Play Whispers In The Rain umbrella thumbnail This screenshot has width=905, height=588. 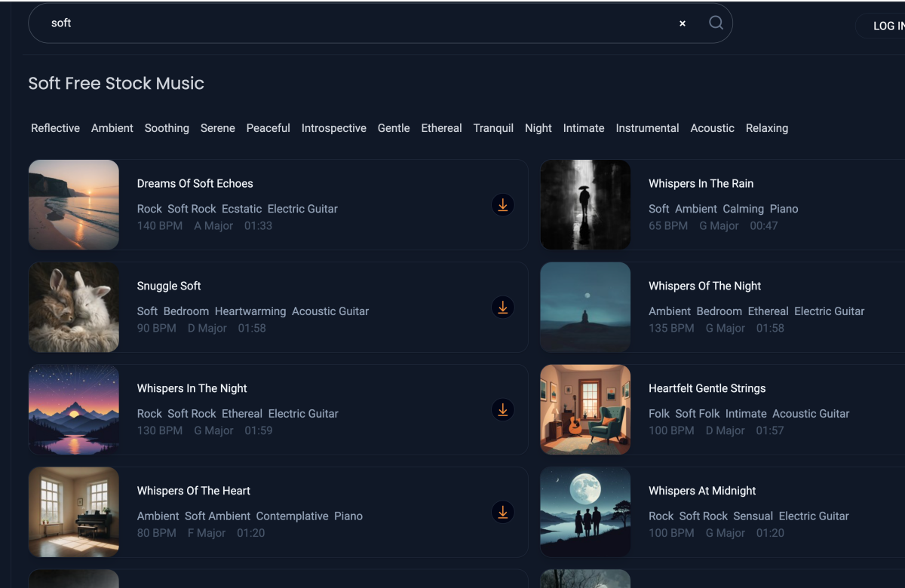(x=585, y=204)
